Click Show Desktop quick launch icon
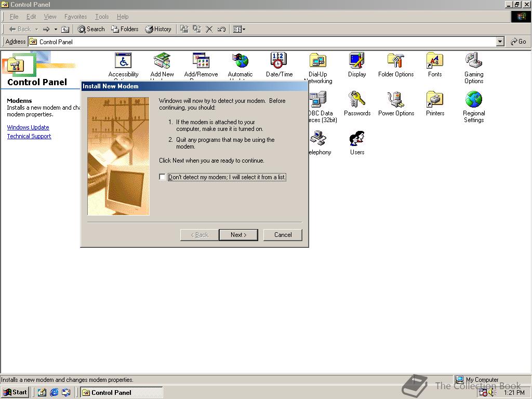This screenshot has height=399, width=532. [42, 393]
